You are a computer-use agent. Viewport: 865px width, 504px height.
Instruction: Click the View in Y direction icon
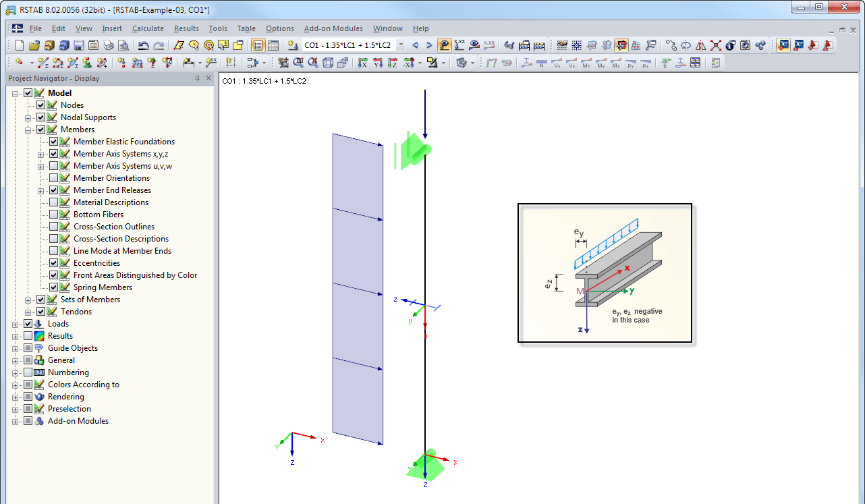point(378,63)
